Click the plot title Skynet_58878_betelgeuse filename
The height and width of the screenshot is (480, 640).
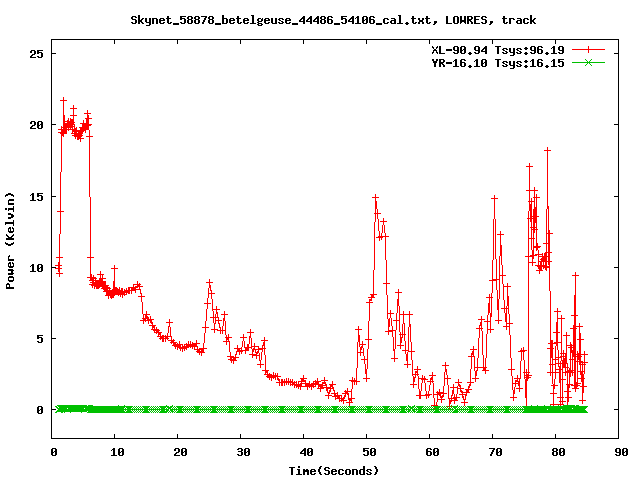333,20
